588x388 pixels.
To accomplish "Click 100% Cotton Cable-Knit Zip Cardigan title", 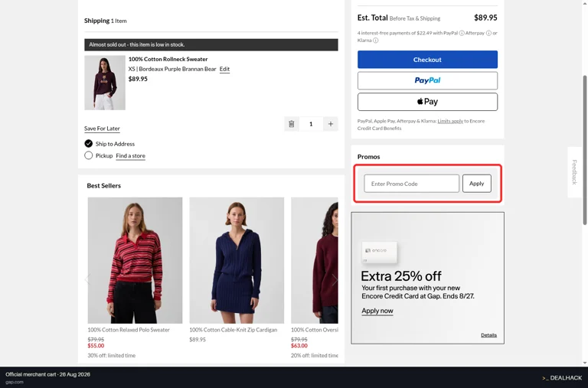I will click(234, 330).
